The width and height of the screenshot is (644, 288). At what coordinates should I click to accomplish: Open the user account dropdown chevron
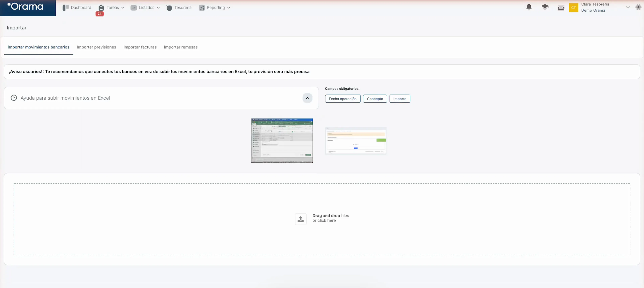628,8
